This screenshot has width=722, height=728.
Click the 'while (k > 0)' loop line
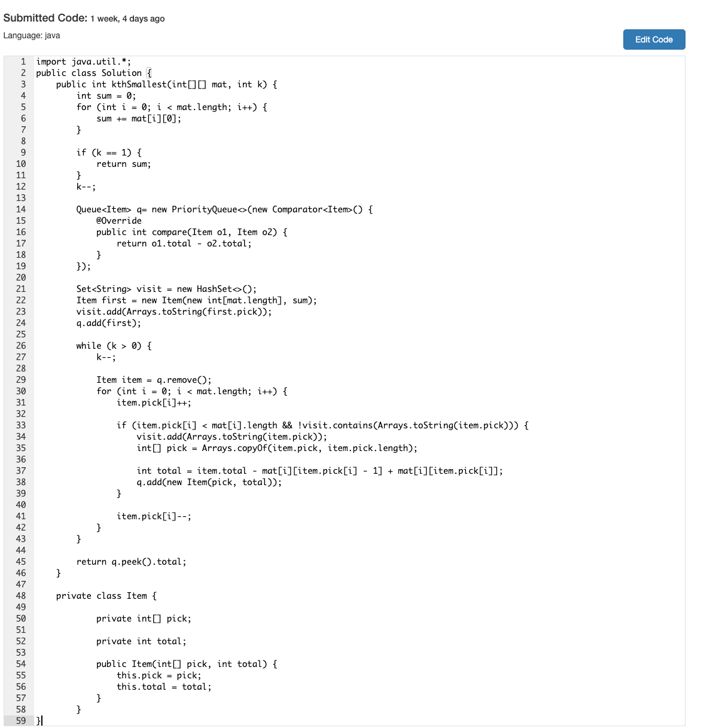114,346
